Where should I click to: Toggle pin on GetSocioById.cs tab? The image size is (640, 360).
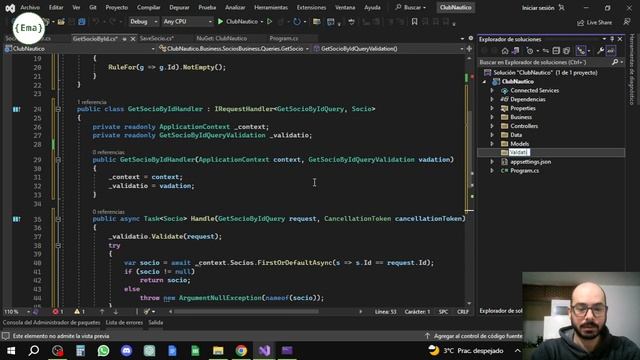pos(124,39)
